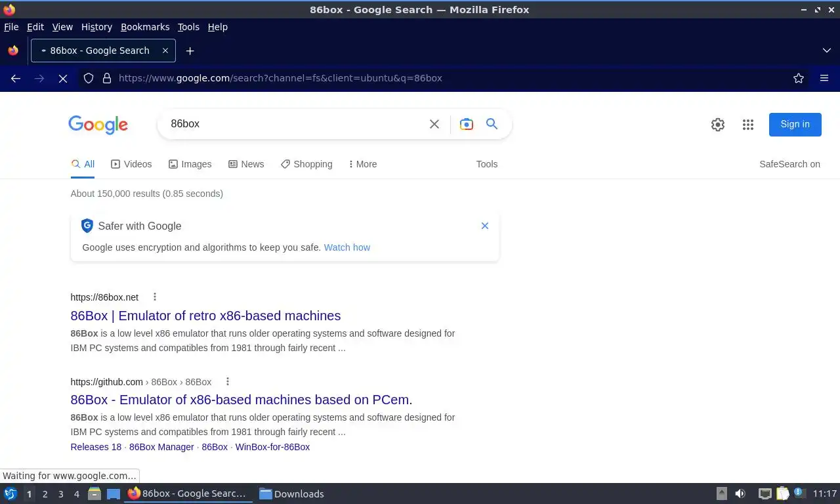Open the View menu

click(62, 27)
